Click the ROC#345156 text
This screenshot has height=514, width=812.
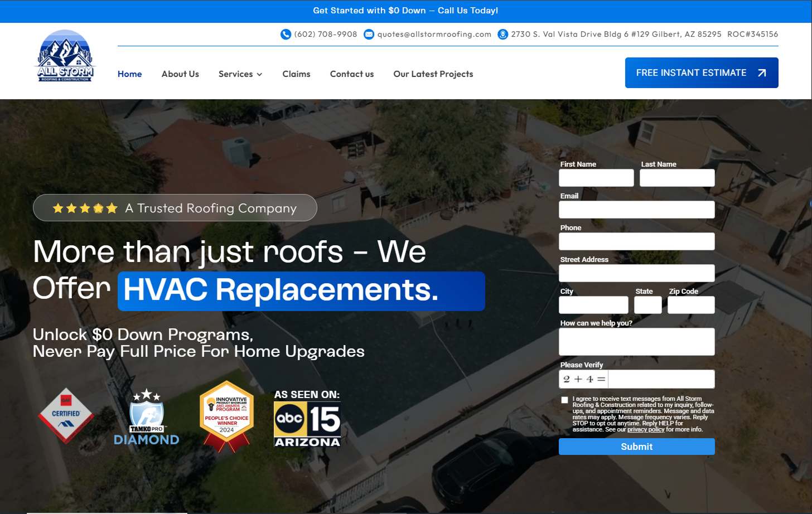[x=753, y=35]
